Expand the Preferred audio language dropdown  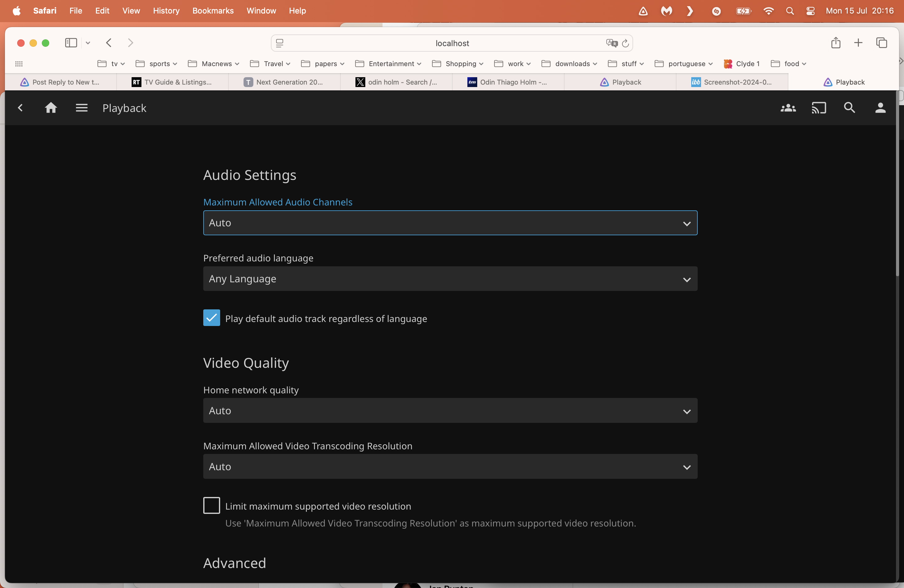coord(450,279)
